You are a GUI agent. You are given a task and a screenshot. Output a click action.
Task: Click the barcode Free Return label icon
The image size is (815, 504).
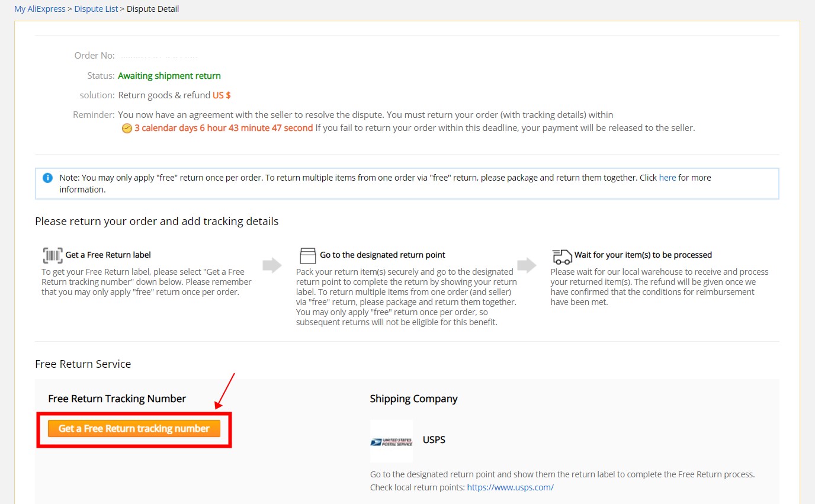(52, 255)
